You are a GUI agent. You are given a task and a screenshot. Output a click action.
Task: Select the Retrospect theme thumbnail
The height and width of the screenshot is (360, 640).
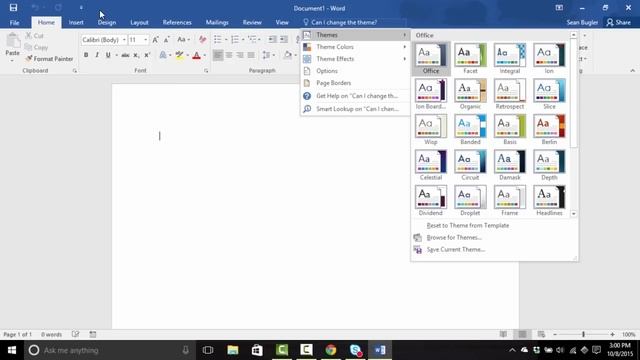pos(510,94)
